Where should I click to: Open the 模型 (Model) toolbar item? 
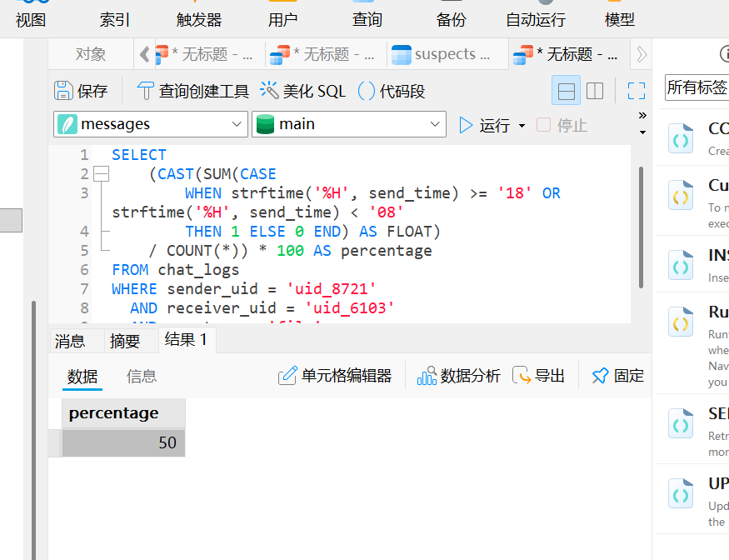(x=619, y=19)
